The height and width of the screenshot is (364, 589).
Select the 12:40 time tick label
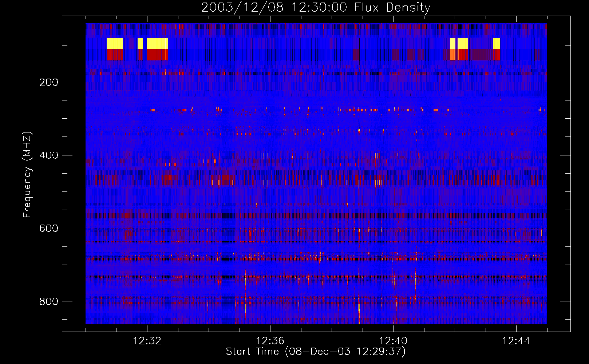[393, 341]
